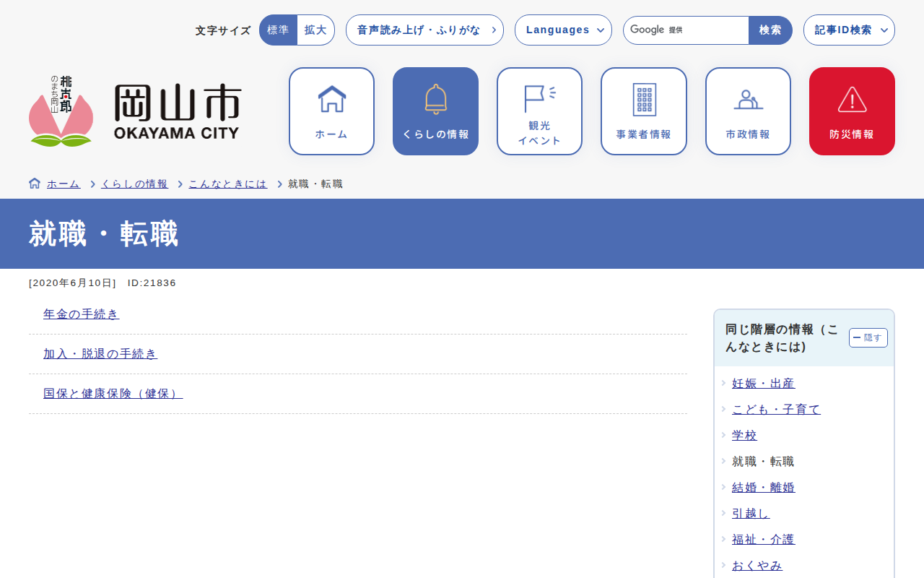Set text size to 拡大
The height and width of the screenshot is (578, 924).
315,30
